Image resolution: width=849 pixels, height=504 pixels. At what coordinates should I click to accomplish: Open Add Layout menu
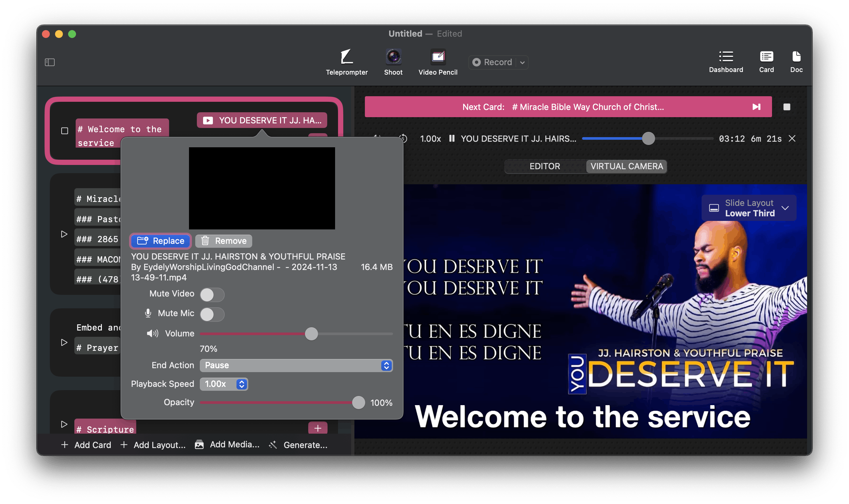(153, 444)
